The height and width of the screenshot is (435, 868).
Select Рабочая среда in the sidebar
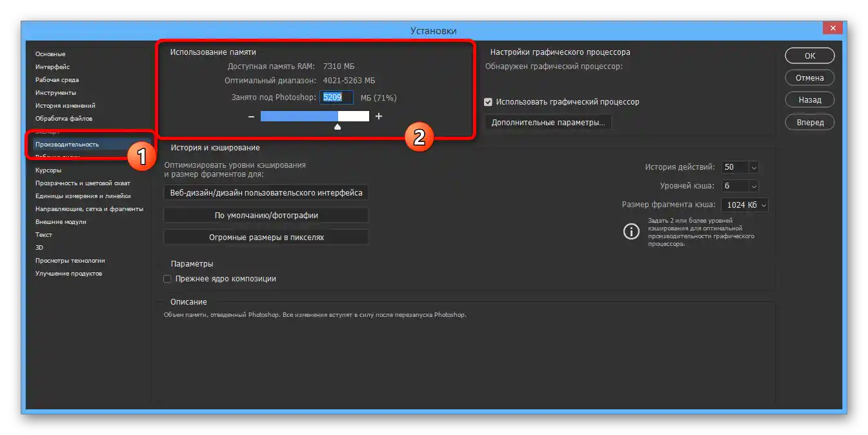57,80
